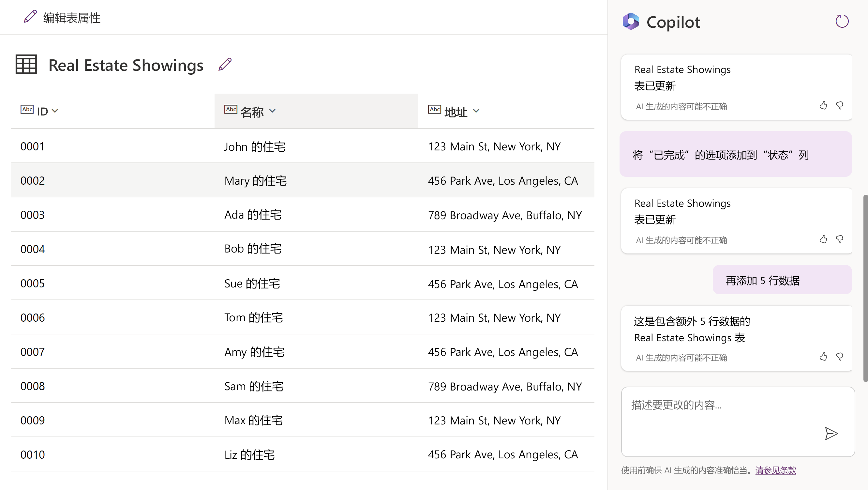The height and width of the screenshot is (490, 868).
Task: Click the Copilot panel heading
Action: [x=673, y=22]
